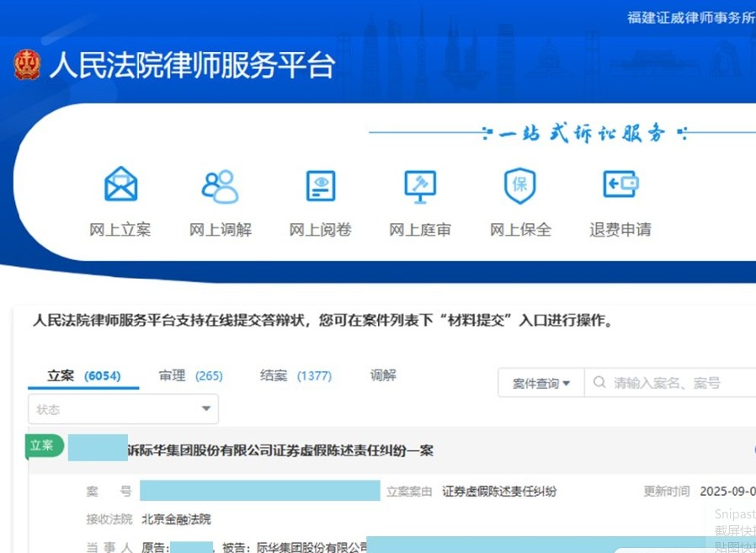Open the 网上阅卷 document icon
Viewport: 756px width, 553px height.
321,186
